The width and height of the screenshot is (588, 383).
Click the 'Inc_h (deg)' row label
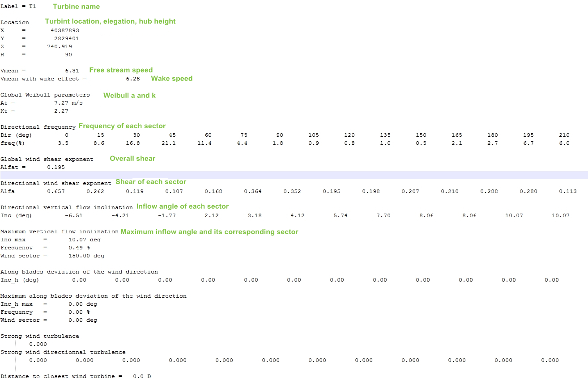(x=20, y=280)
